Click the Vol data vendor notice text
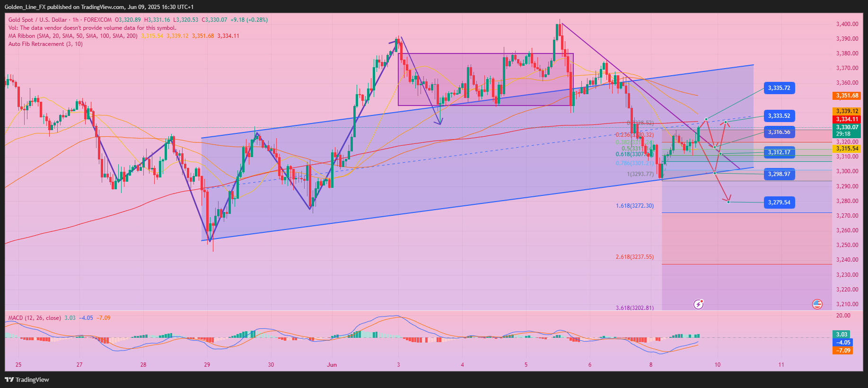 click(92, 28)
